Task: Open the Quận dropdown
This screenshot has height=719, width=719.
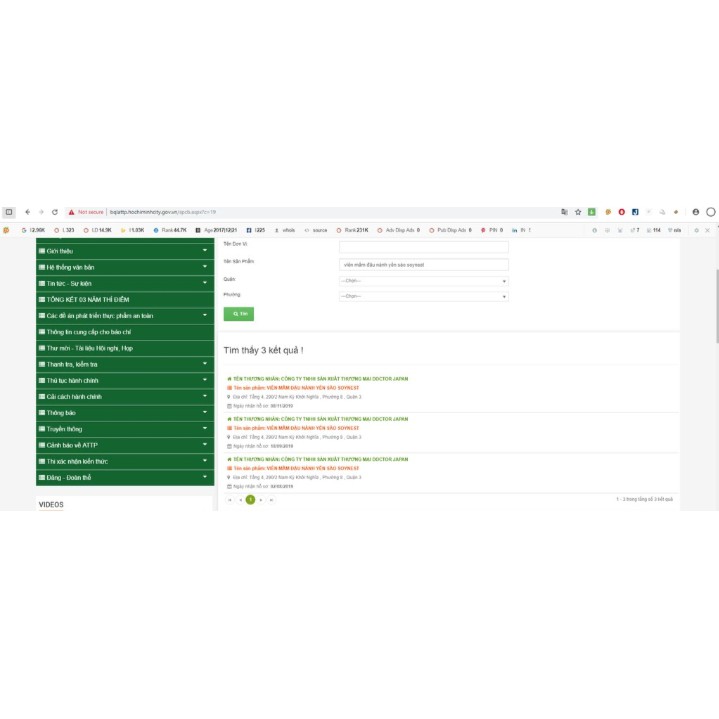Action: [423, 281]
